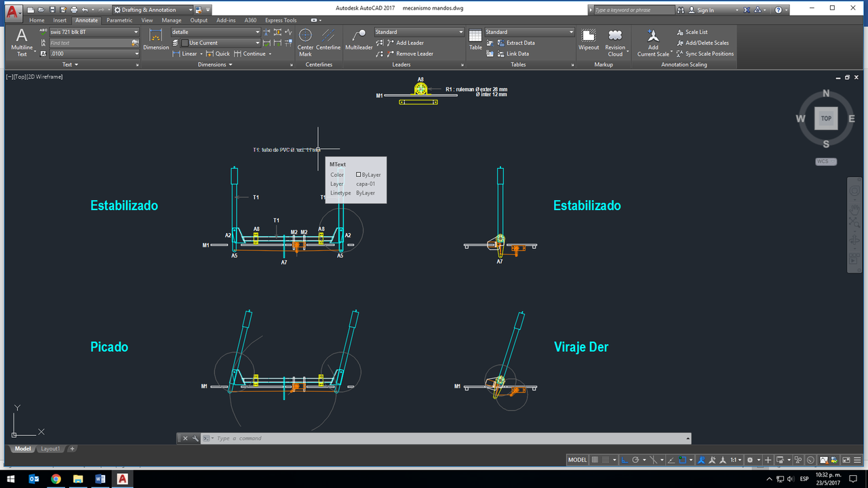Click Sign In button in title bar
The width and height of the screenshot is (868, 488).
[701, 10]
